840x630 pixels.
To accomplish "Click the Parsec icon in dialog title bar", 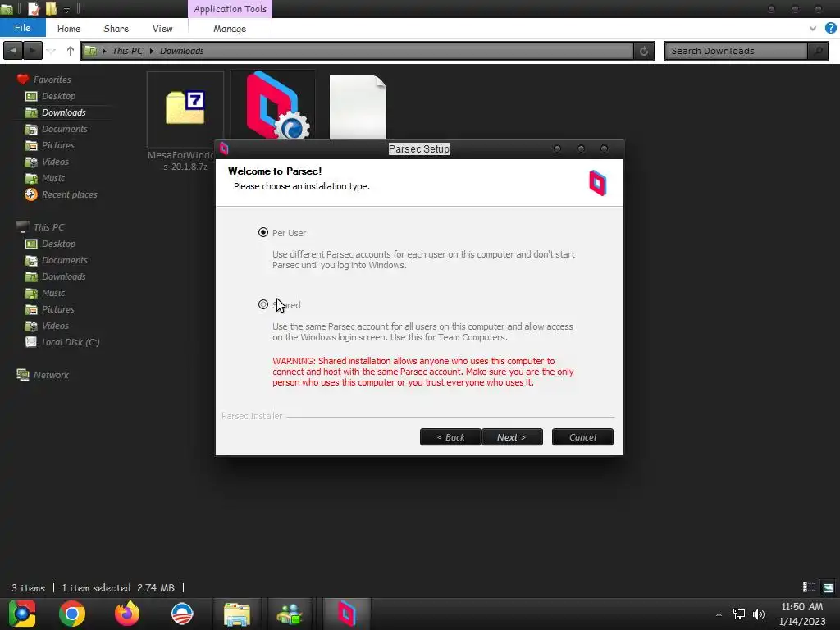I will 224,149.
